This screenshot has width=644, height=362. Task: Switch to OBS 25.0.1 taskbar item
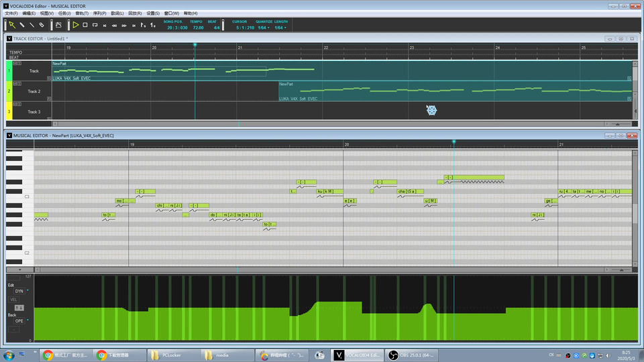click(411, 355)
